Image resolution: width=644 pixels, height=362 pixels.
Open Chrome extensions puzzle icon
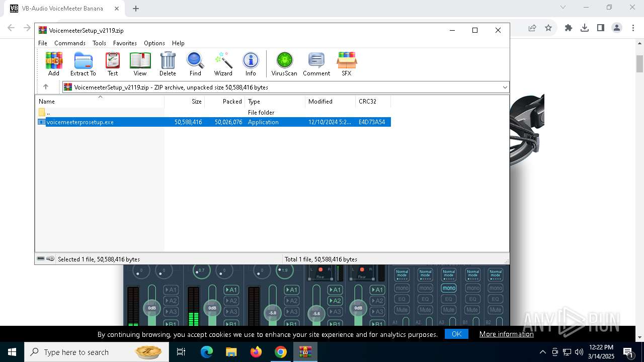pyautogui.click(x=569, y=28)
